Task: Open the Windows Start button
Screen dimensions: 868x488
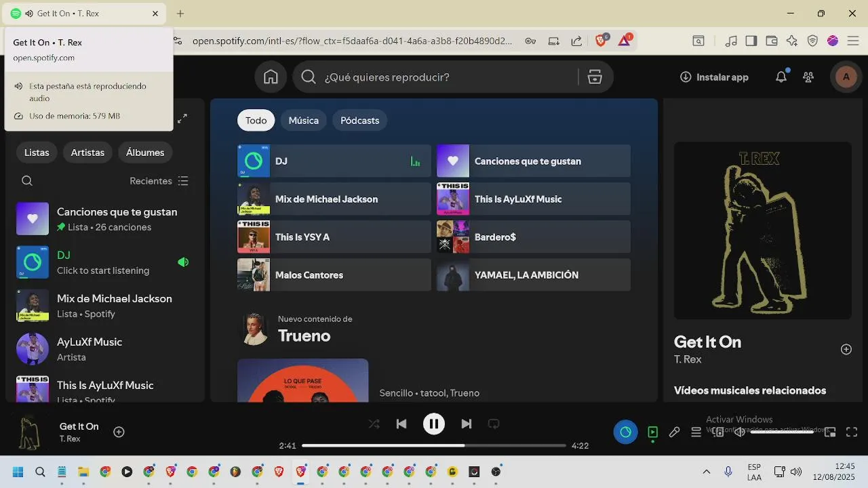Action: pos(18,472)
